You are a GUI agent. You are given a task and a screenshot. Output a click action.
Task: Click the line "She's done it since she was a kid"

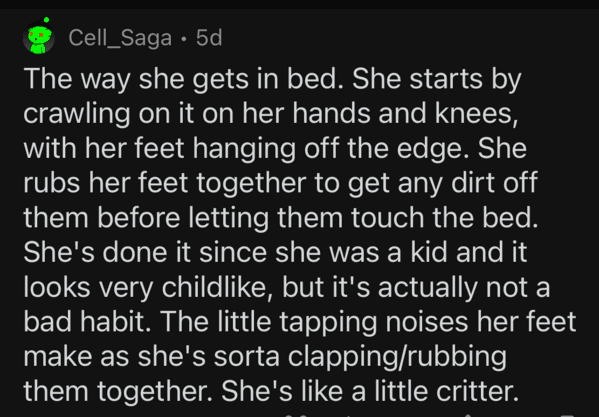(275, 253)
